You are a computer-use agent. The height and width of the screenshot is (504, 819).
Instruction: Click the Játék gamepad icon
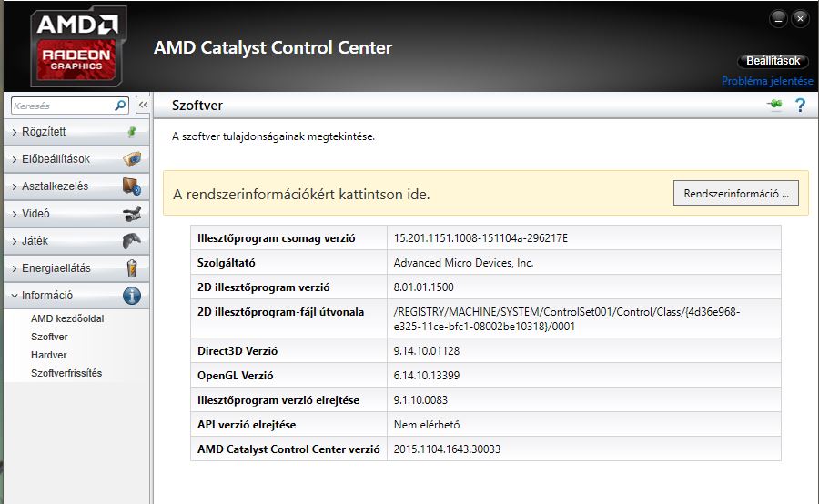(132, 241)
